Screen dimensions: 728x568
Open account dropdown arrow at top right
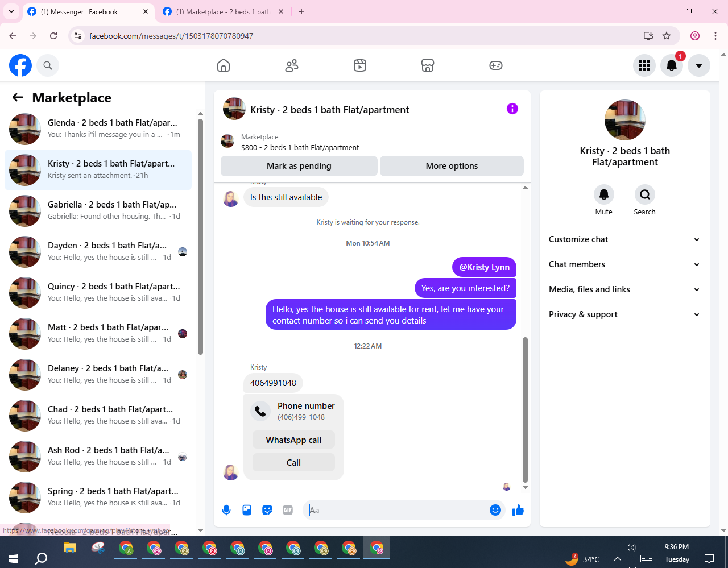(x=699, y=65)
